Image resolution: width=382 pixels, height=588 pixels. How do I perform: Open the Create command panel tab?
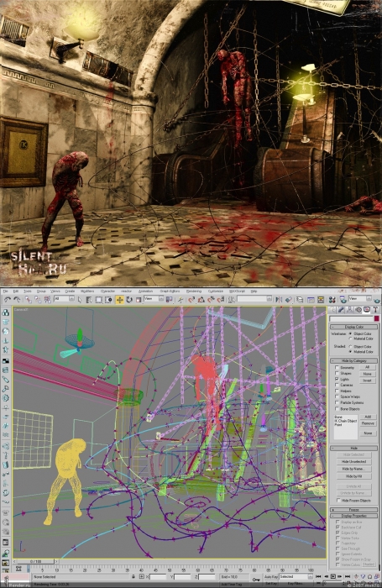point(332,310)
